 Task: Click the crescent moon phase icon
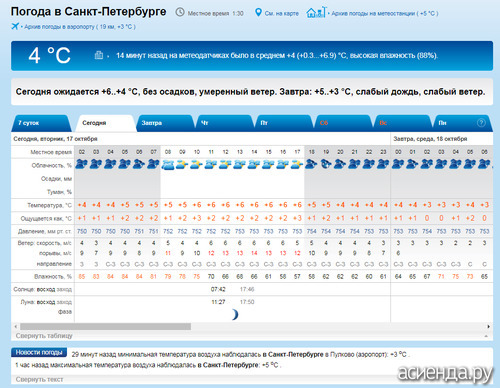(x=235, y=314)
